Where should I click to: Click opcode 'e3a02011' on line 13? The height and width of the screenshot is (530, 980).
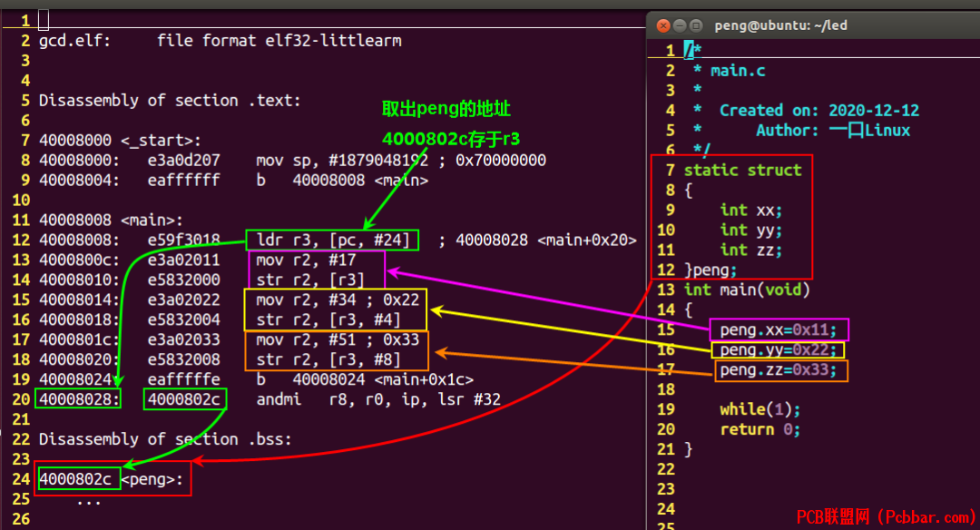(x=183, y=260)
